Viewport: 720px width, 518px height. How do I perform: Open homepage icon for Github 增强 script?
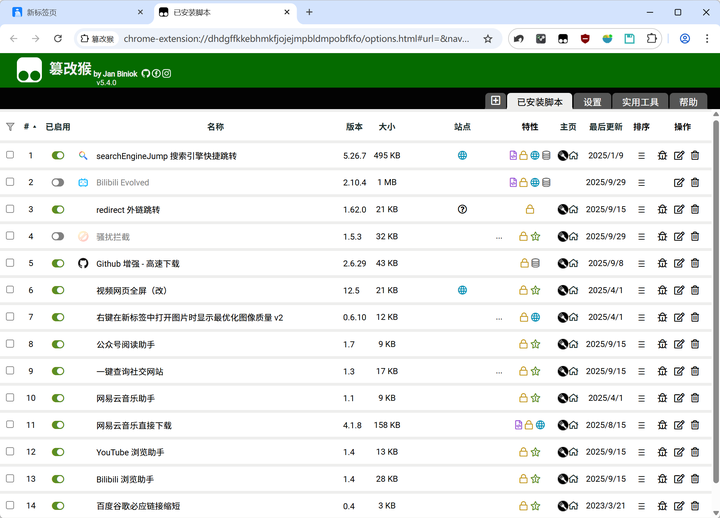(574, 263)
